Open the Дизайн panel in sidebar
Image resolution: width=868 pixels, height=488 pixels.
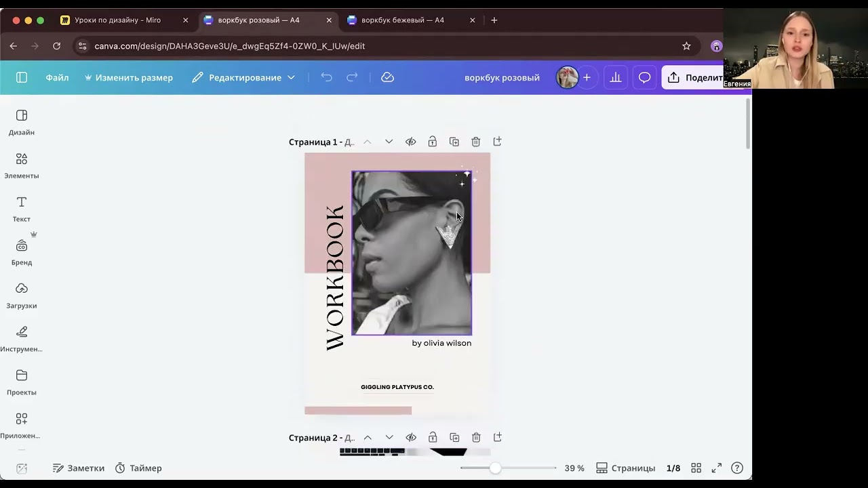pos(22,123)
